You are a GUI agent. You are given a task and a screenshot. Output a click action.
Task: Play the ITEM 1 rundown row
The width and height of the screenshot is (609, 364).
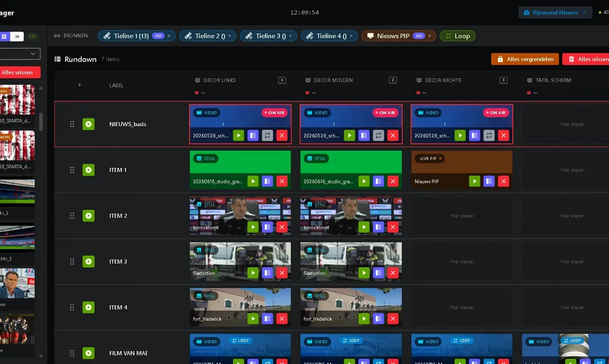click(88, 170)
